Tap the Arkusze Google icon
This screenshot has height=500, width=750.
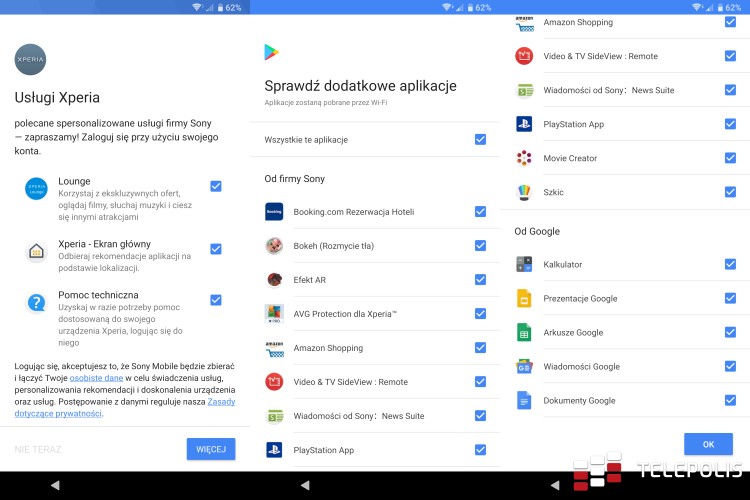click(x=524, y=333)
